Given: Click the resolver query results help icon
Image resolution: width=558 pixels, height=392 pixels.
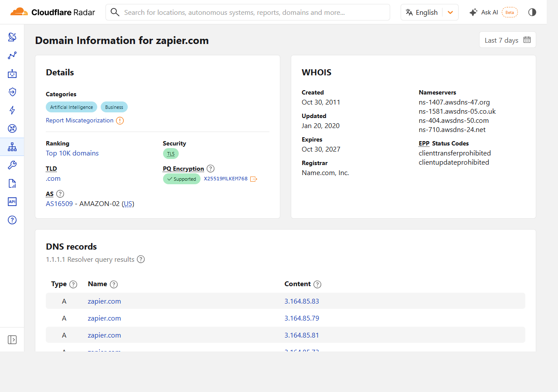Looking at the screenshot, I should [141, 259].
